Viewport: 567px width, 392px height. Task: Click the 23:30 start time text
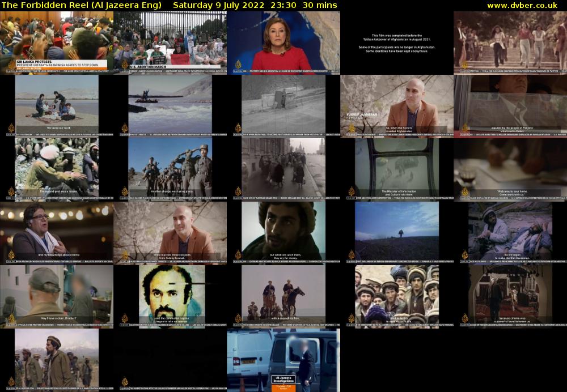click(284, 6)
